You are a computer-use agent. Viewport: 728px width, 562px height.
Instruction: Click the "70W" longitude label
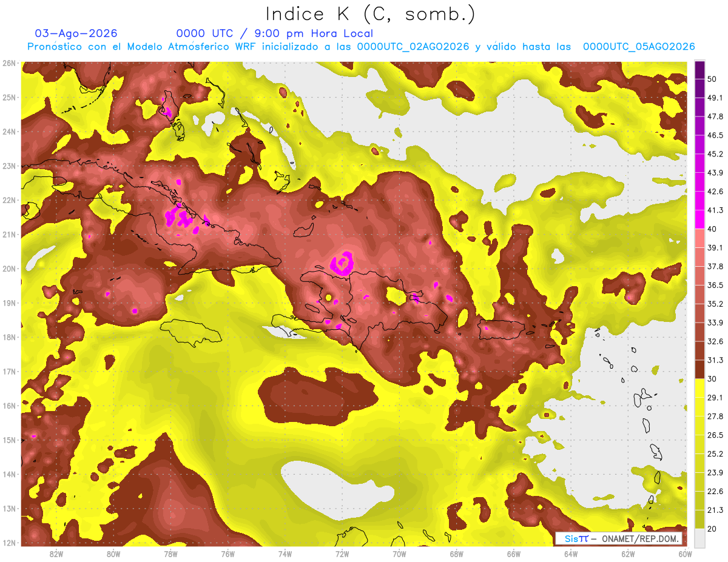(399, 554)
